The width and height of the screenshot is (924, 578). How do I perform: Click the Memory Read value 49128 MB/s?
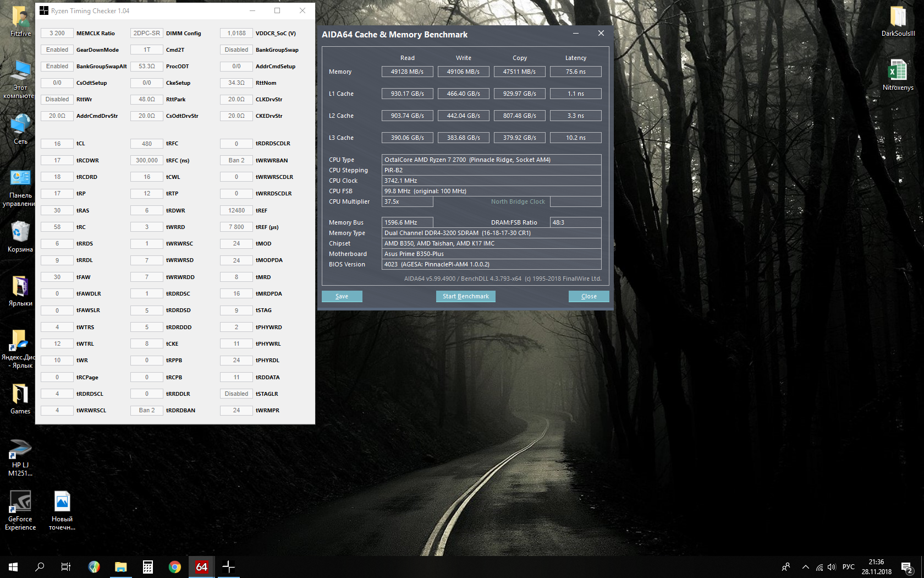click(408, 72)
